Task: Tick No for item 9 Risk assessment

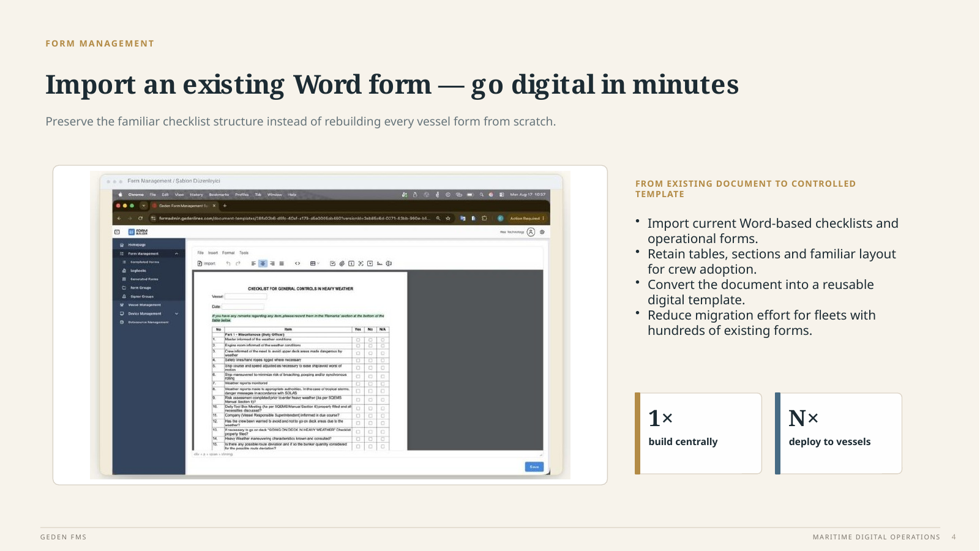Action: (370, 400)
